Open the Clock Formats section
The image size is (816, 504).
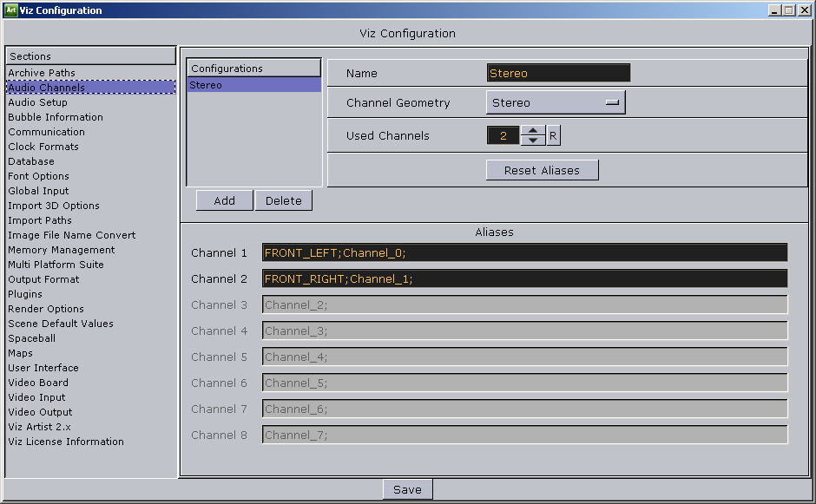point(43,146)
